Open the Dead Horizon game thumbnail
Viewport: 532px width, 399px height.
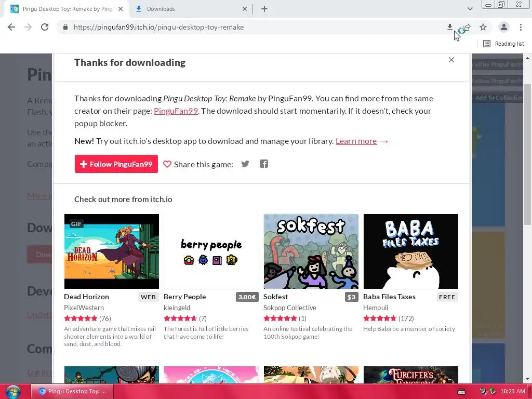pos(112,251)
